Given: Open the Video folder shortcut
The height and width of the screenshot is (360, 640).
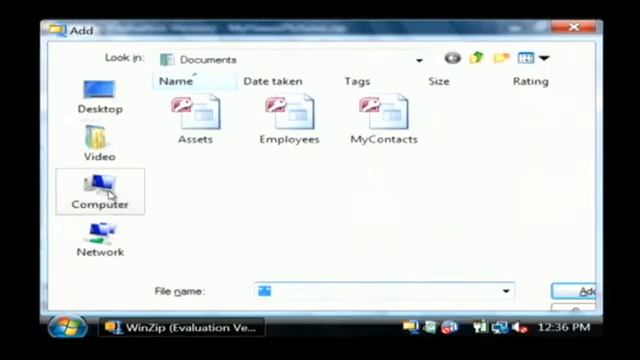Looking at the screenshot, I should click(x=100, y=143).
